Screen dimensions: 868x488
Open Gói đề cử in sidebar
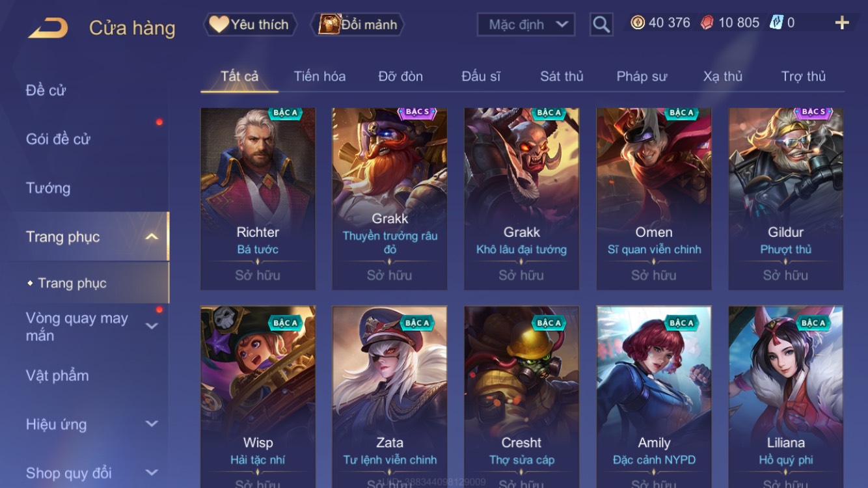tap(58, 139)
